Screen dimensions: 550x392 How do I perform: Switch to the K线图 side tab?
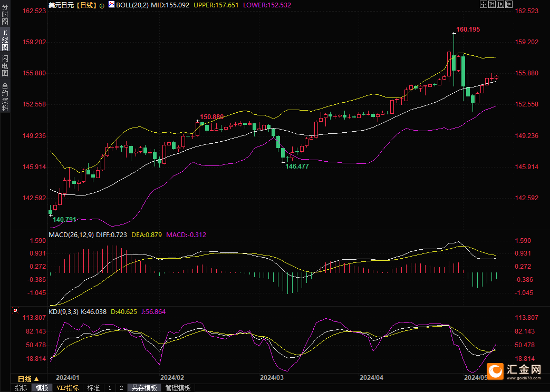pyautogui.click(x=5, y=40)
